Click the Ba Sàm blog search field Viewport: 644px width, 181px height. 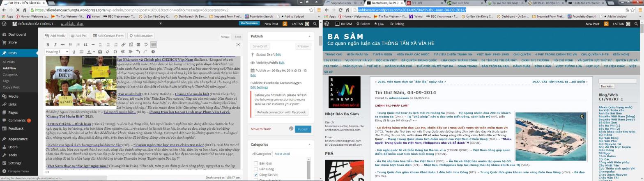click(612, 81)
